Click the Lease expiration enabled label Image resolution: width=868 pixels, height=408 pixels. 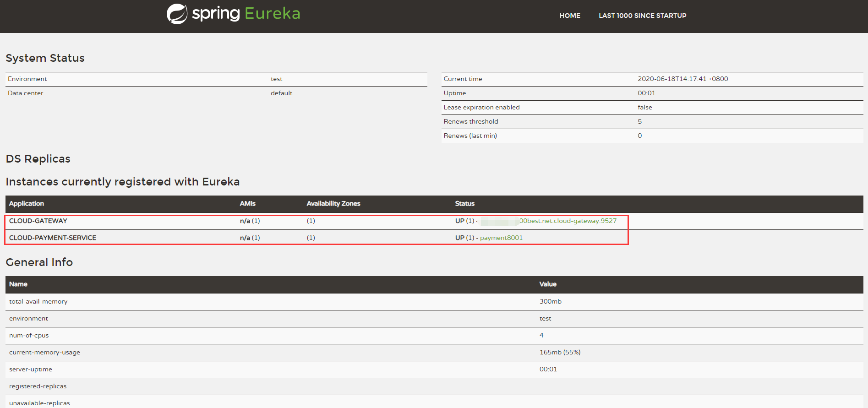pyautogui.click(x=482, y=107)
